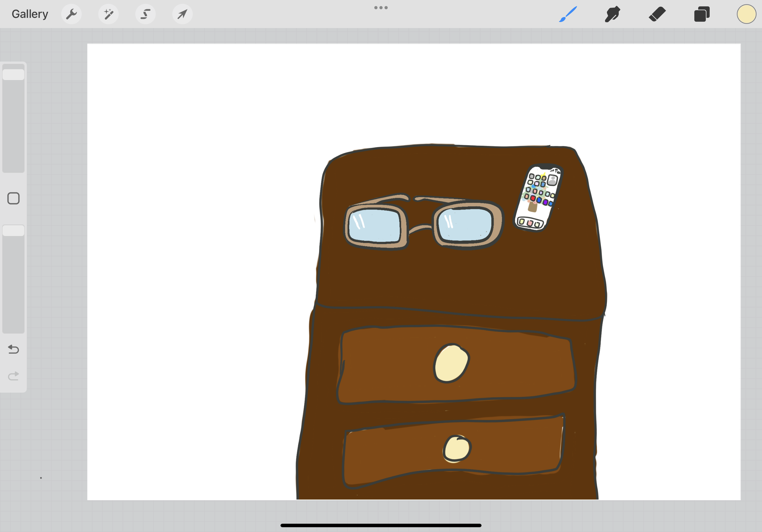This screenshot has width=762, height=532.
Task: Open the Layers panel
Action: click(x=702, y=14)
